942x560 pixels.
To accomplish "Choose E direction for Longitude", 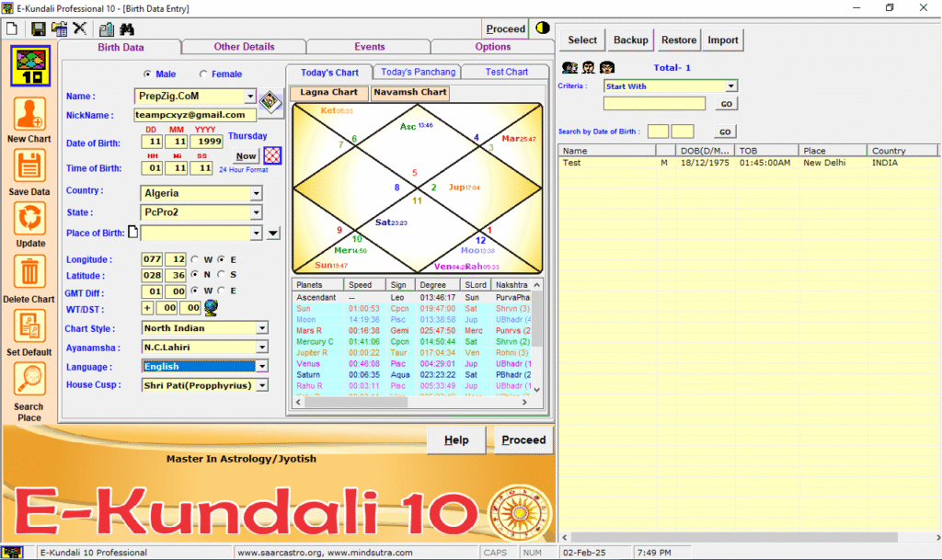I will click(221, 259).
